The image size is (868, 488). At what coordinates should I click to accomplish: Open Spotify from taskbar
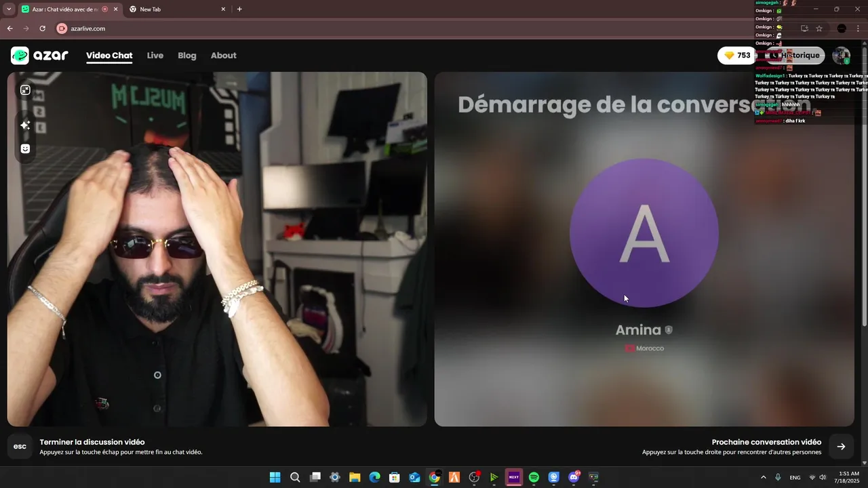[534, 477]
